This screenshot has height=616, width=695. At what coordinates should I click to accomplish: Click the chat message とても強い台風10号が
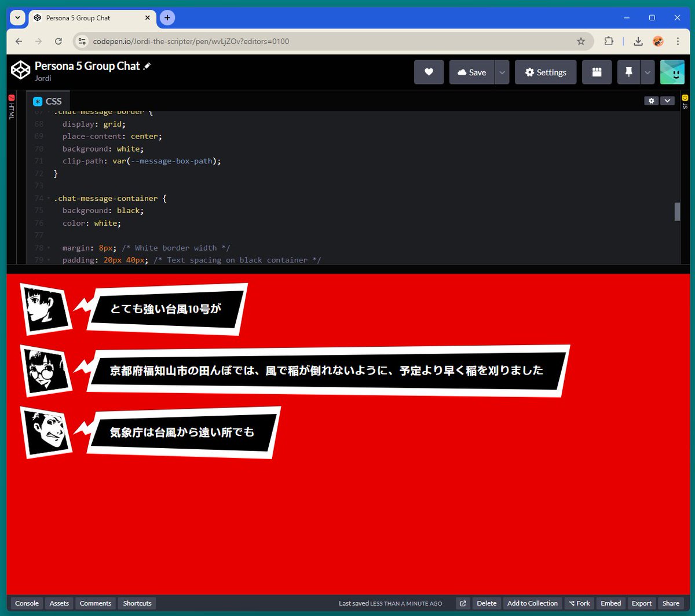[x=166, y=309]
